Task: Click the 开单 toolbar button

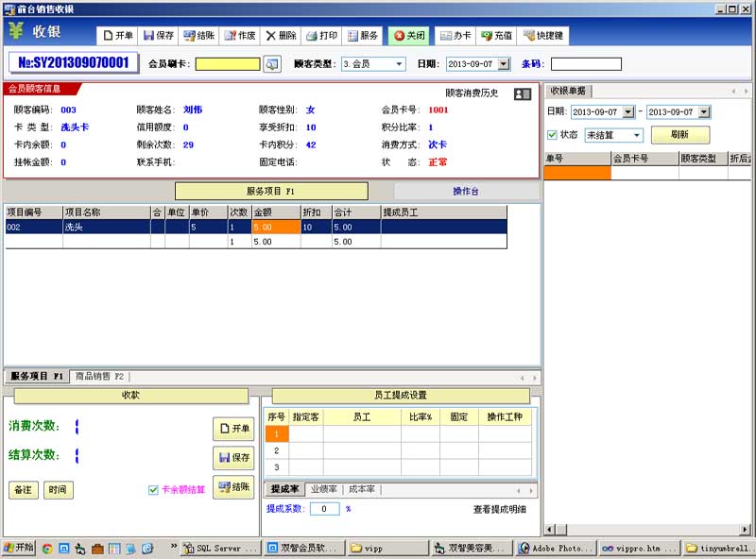Action: coord(117,36)
